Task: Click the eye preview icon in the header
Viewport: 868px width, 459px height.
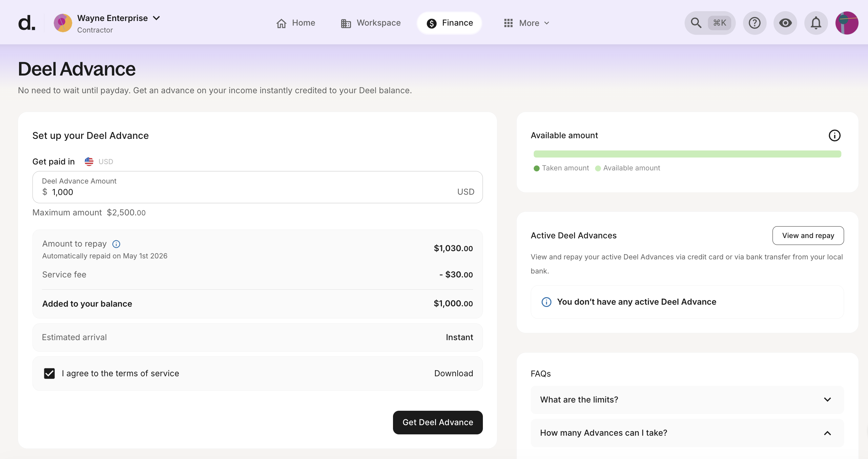Action: point(785,23)
